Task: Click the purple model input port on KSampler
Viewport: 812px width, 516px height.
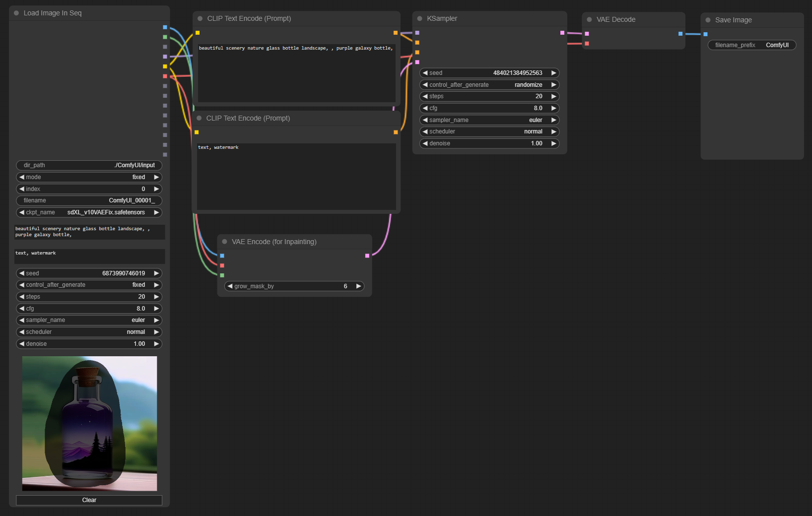Action: pyautogui.click(x=417, y=33)
